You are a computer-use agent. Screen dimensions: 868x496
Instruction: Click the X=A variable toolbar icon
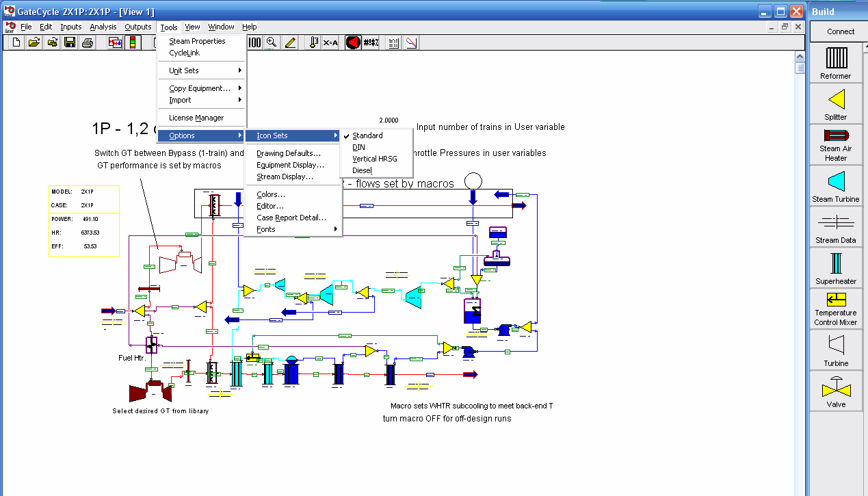coord(330,42)
